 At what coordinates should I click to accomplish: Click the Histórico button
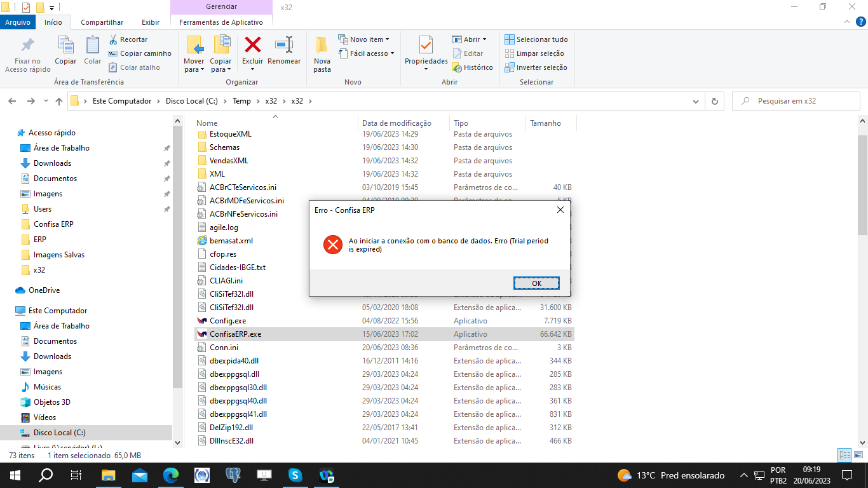pyautogui.click(x=473, y=67)
